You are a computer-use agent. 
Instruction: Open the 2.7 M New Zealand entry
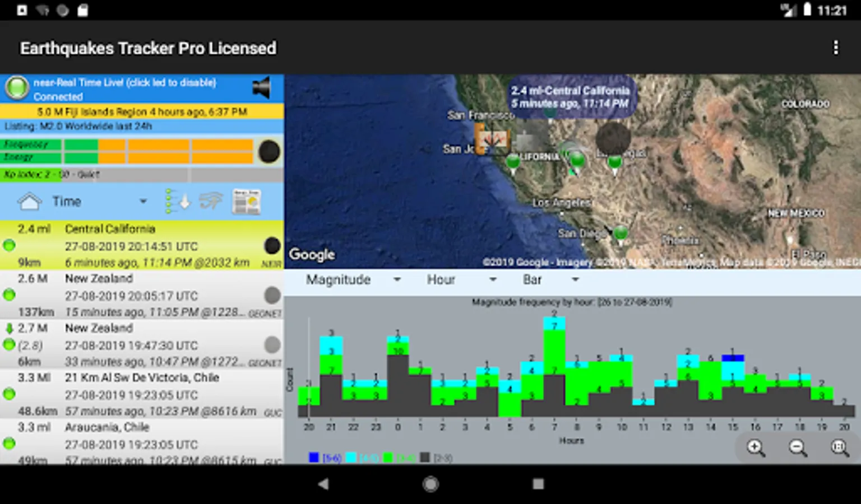[142, 344]
